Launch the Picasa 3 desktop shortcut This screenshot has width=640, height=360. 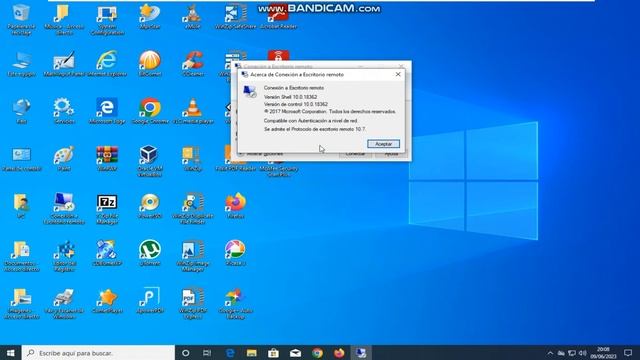236,253
